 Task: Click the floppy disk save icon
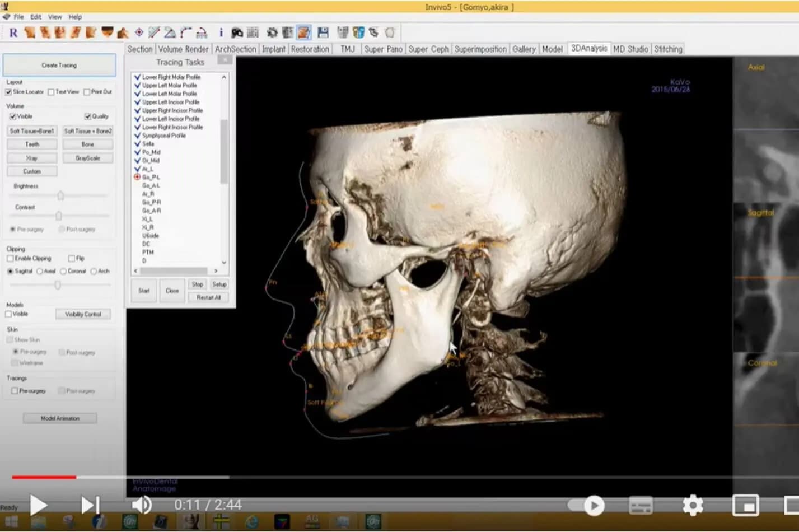pyautogui.click(x=323, y=32)
